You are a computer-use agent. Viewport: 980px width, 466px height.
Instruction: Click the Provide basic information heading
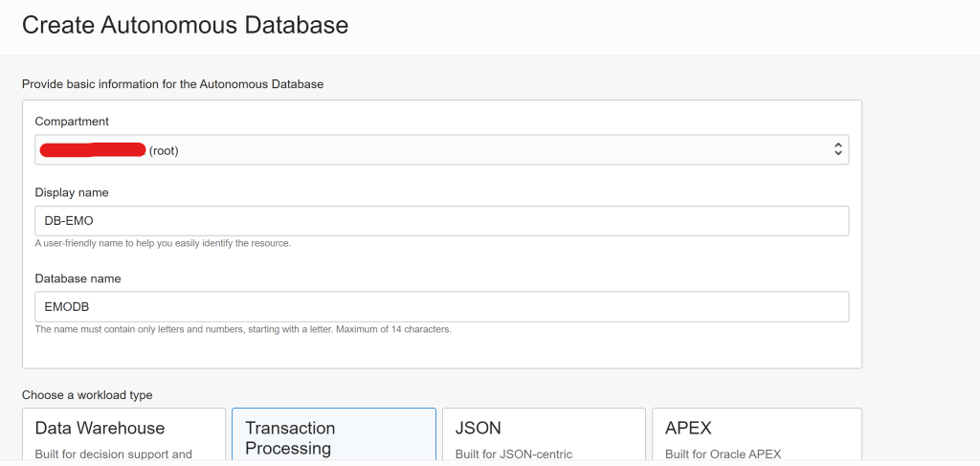click(x=172, y=84)
